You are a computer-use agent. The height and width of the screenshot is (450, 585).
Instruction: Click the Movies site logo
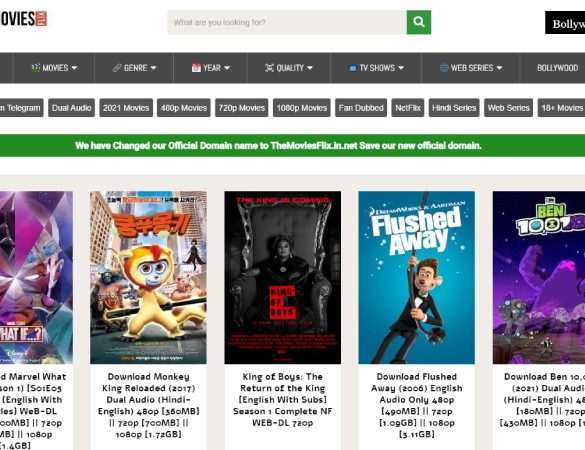[23, 18]
